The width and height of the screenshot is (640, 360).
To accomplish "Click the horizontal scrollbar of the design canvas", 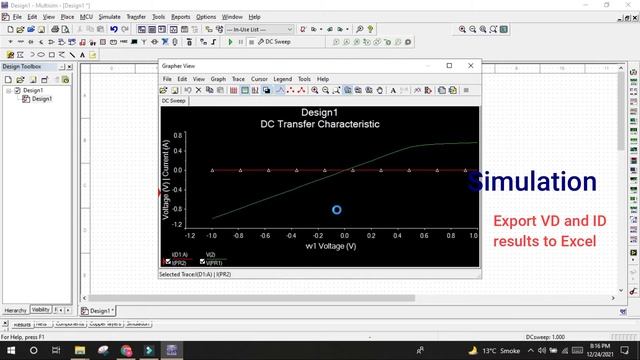I will tap(251, 298).
